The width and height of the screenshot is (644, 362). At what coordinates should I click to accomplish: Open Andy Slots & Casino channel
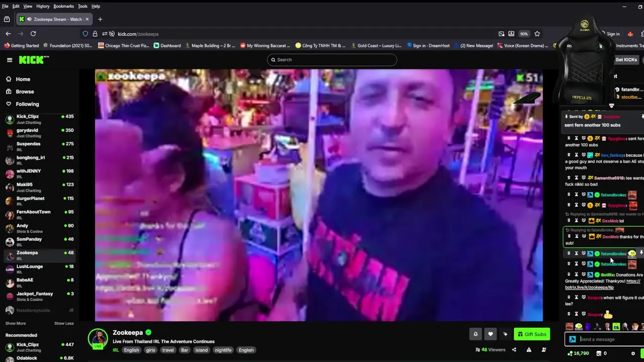click(39, 228)
